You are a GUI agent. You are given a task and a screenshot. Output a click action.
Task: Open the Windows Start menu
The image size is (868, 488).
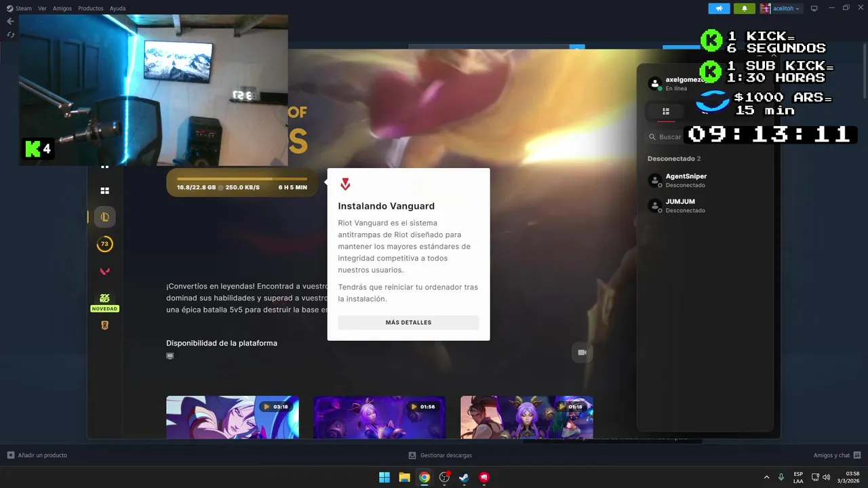(384, 477)
